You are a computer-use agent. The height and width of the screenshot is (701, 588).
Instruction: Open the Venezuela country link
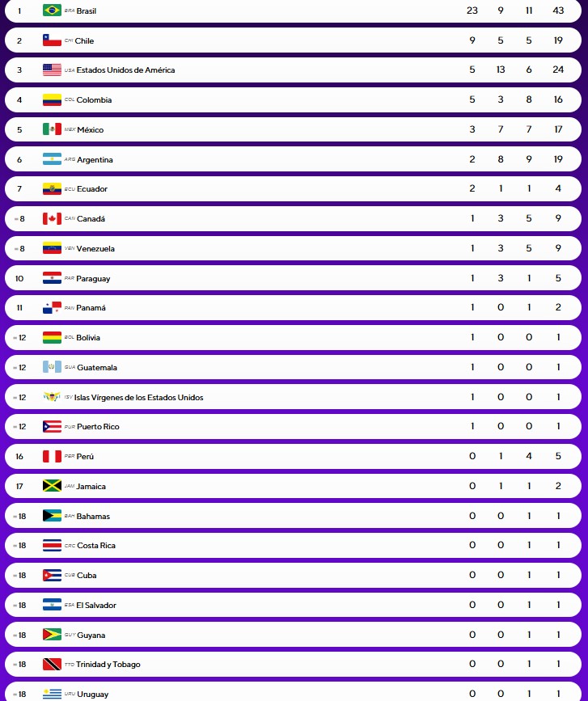[x=95, y=248]
